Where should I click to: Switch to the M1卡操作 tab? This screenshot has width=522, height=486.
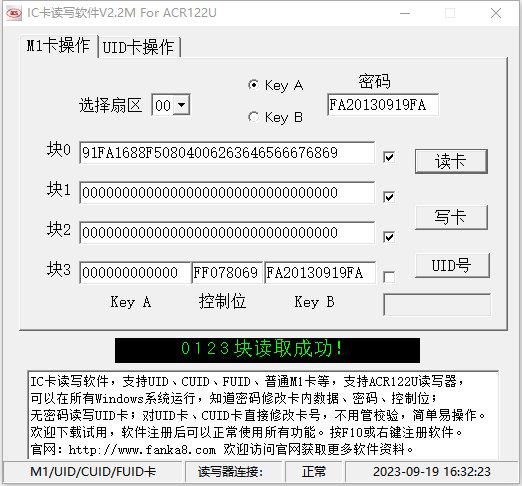58,46
